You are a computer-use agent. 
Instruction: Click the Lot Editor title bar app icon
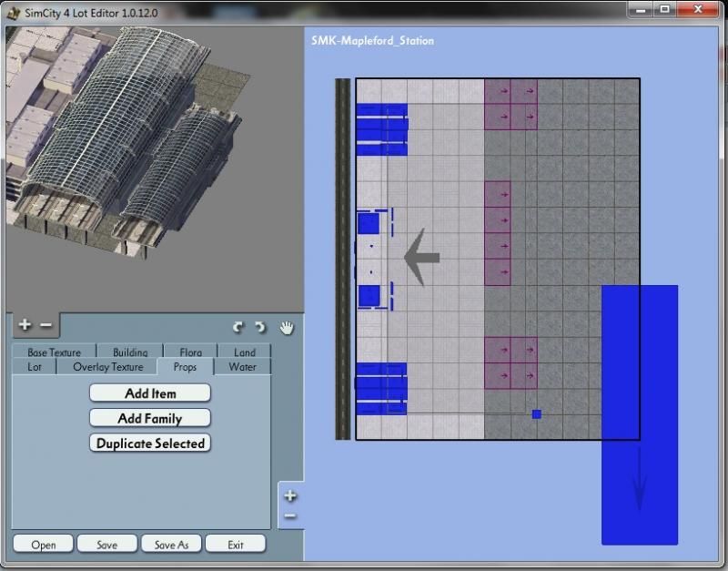pos(14,13)
